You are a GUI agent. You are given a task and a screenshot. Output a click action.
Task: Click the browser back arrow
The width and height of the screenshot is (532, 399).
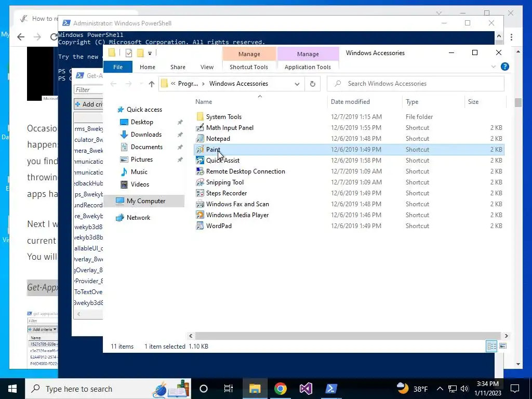pos(21,37)
